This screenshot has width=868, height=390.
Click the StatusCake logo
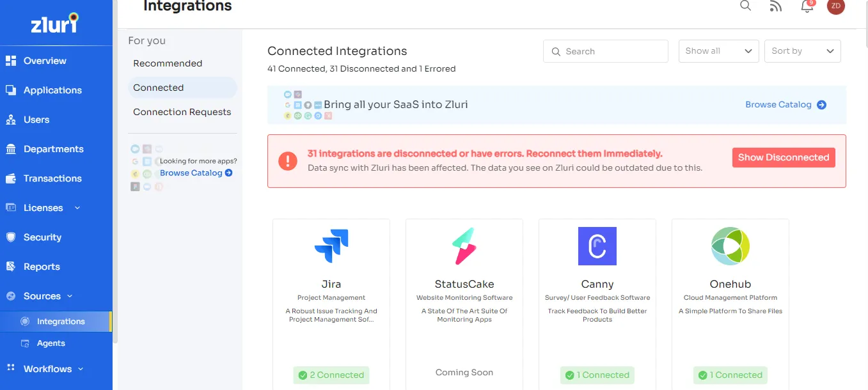tap(464, 246)
